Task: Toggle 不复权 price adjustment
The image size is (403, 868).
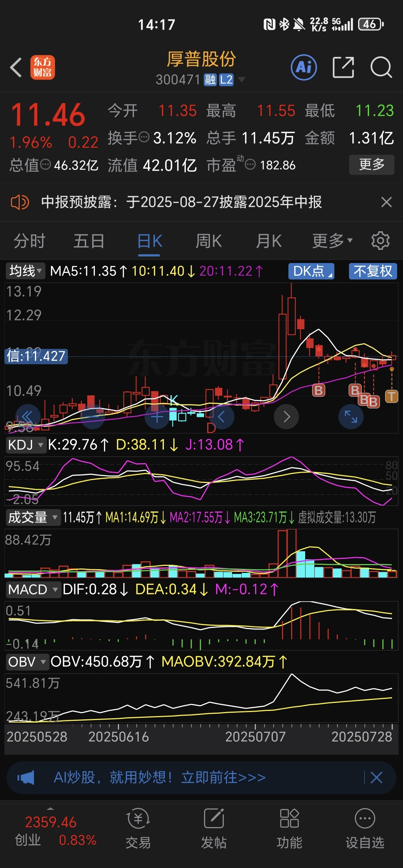Action: (373, 271)
